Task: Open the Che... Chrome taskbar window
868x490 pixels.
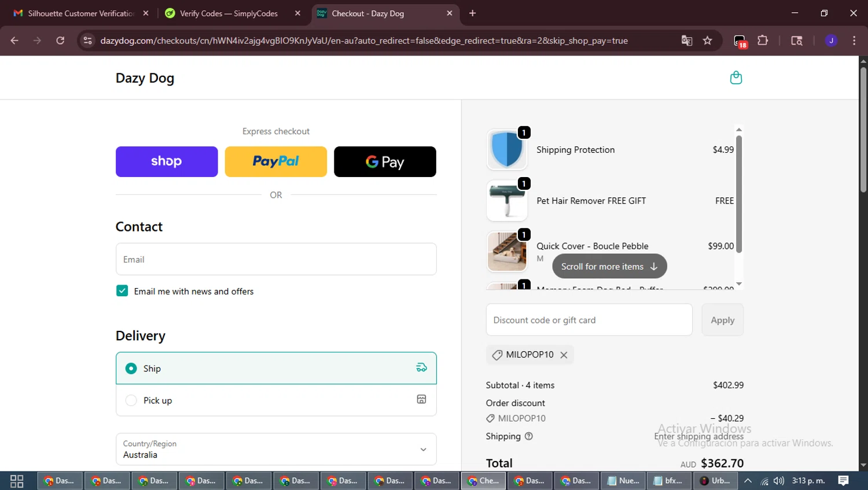Action: pos(484,481)
